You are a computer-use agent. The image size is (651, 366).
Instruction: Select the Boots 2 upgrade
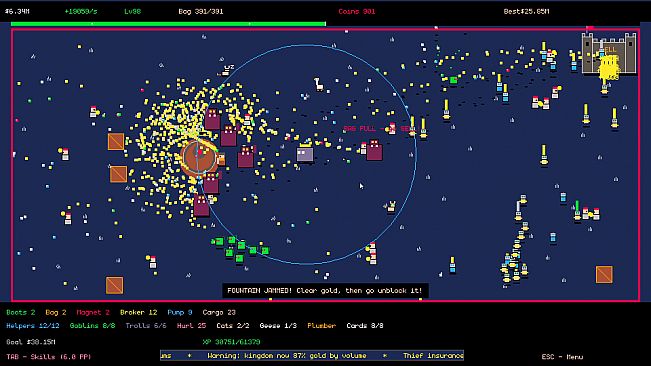pos(21,312)
